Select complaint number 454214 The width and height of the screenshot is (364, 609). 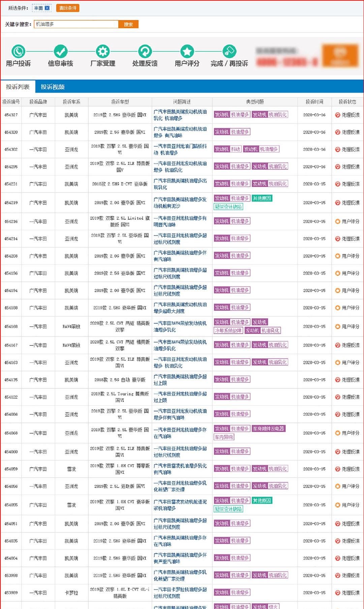click(x=11, y=239)
